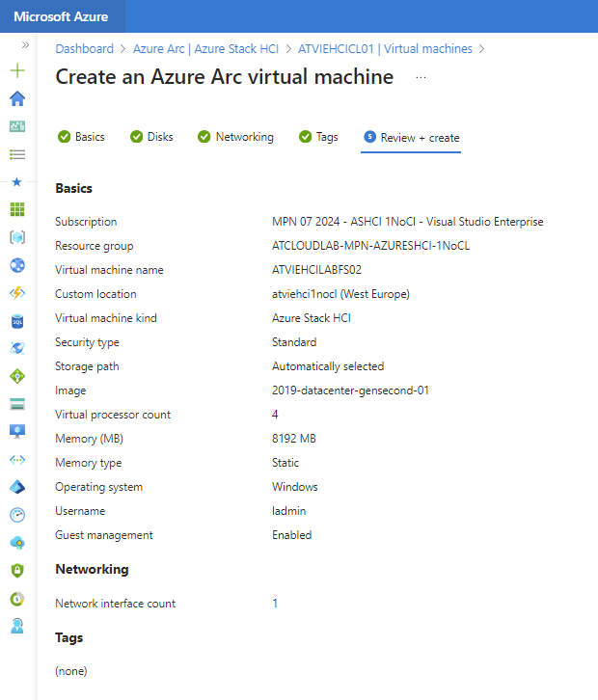
Task: Open Virtual networks angle-brackets icon
Action: tap(17, 460)
